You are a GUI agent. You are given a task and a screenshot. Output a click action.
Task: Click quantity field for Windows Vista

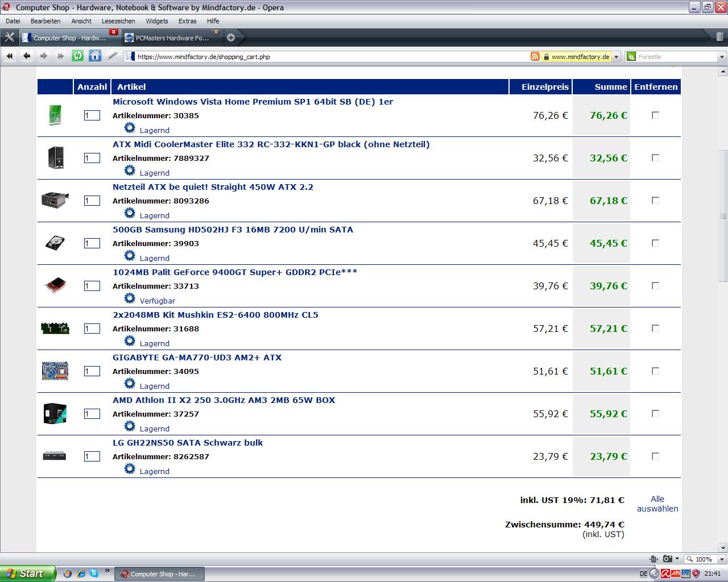click(92, 115)
